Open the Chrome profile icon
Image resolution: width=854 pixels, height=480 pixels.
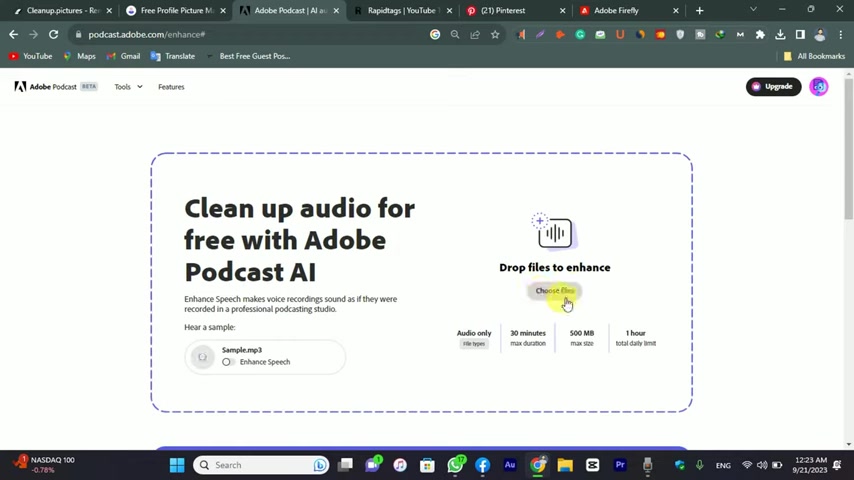pos(820,34)
